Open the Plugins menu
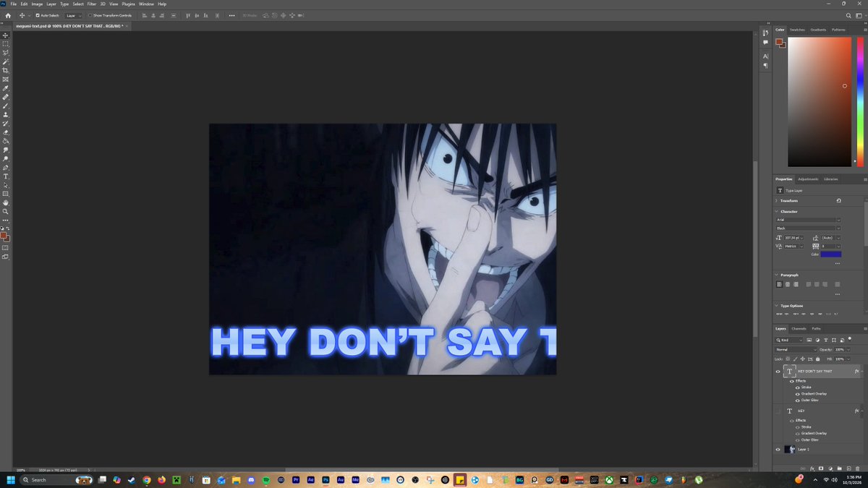The height and width of the screenshot is (488, 868). [x=129, y=4]
